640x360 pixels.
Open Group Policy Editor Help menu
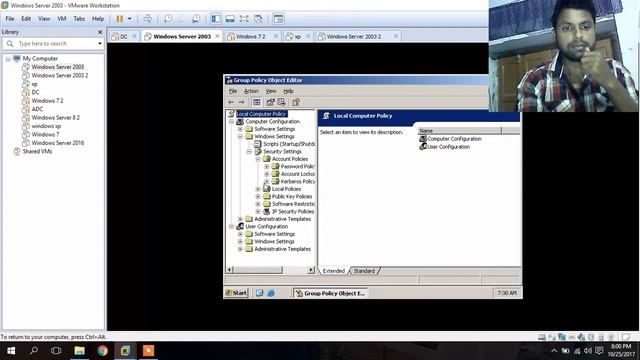289,91
